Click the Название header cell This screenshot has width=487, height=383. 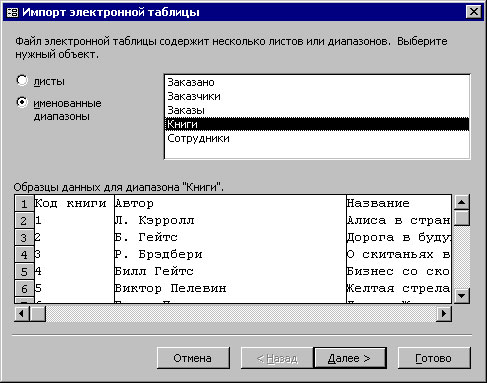coord(399,203)
